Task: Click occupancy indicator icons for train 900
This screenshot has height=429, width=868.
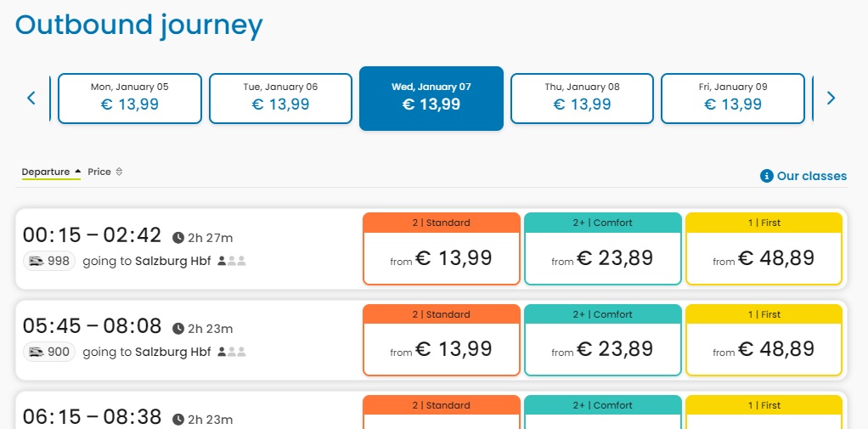Action: 232,352
